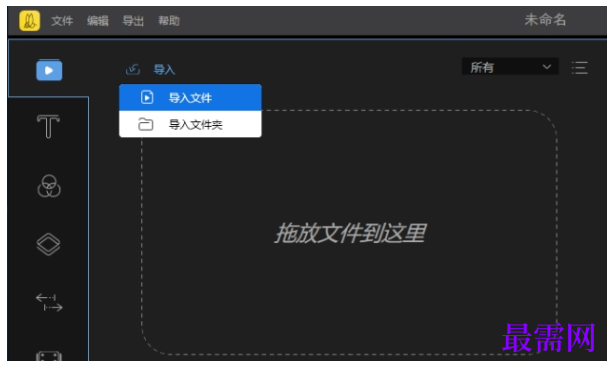The height and width of the screenshot is (369, 614).
Task: Click the 导入 button
Action: click(164, 70)
